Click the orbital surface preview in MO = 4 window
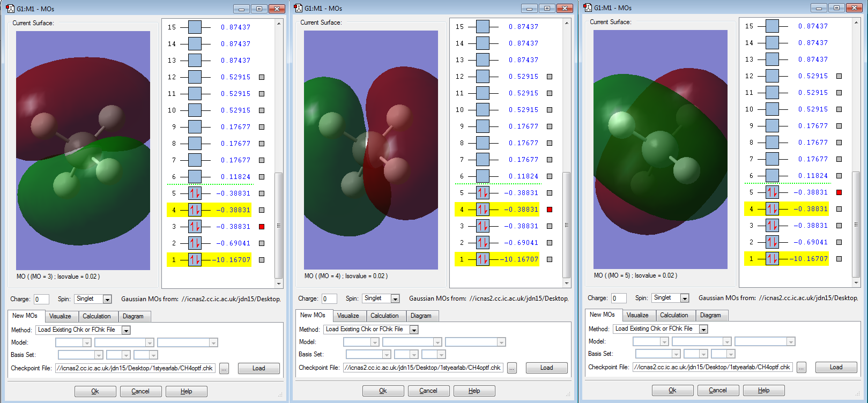The image size is (868, 403). pos(371,150)
